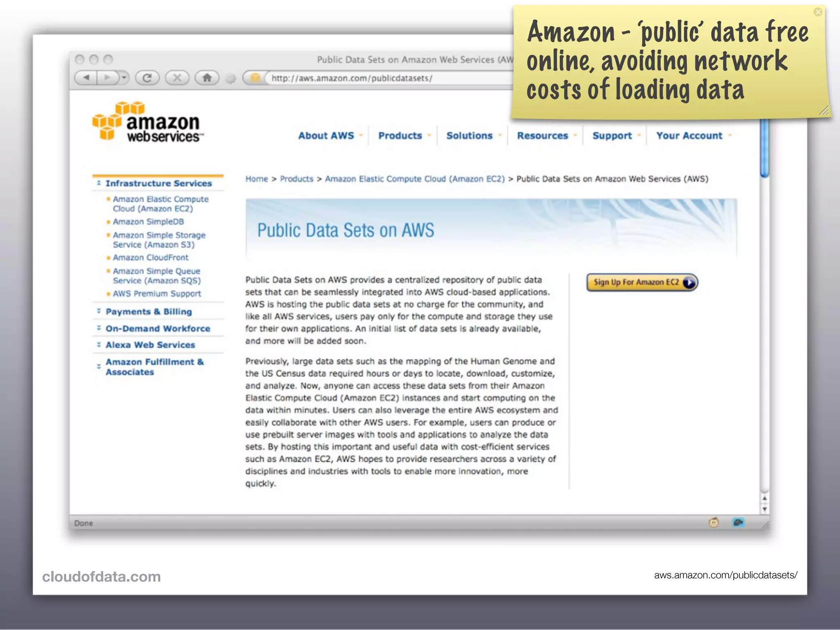
Task: Click the window minimize traffic light button
Action: point(94,60)
